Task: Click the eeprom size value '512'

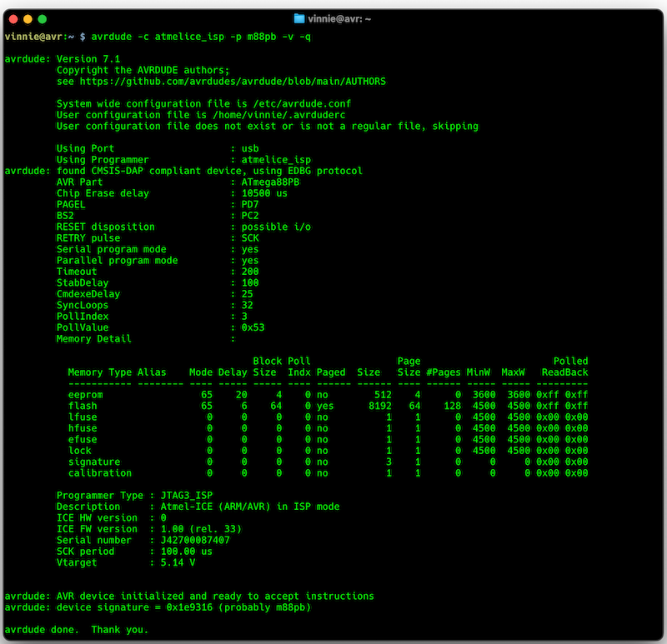Action: click(x=383, y=395)
